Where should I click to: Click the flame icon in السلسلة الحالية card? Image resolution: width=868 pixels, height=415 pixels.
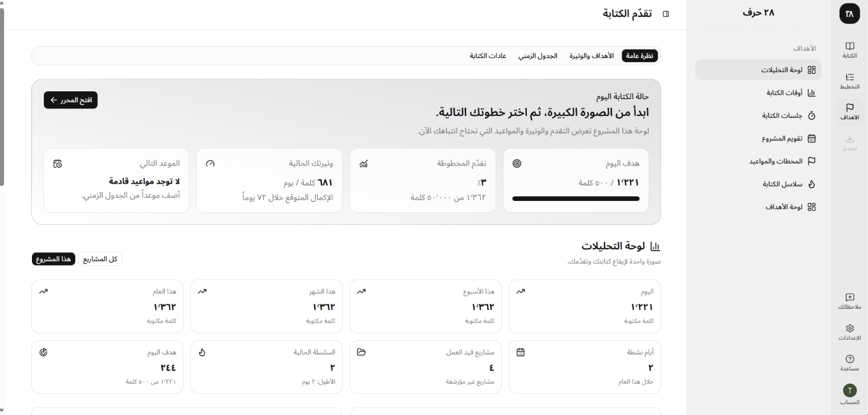pyautogui.click(x=202, y=352)
